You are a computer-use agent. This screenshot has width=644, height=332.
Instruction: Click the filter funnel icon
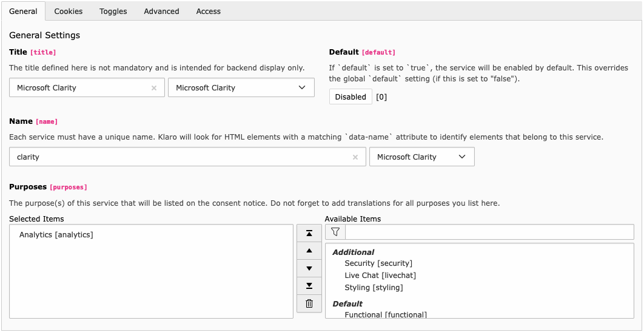335,232
